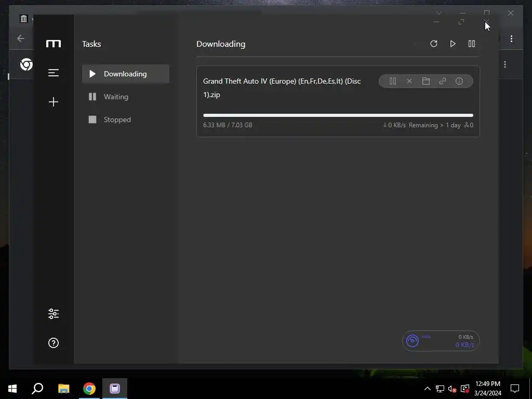This screenshot has width=532, height=399.
Task: Open File Explorer from the taskbar
Action: pos(63,389)
